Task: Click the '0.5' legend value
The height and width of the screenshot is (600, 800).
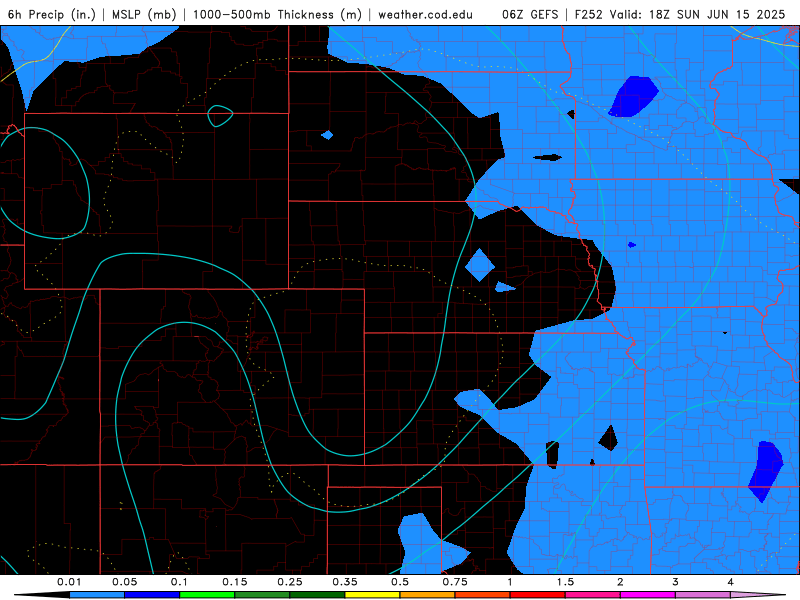Action: [x=400, y=582]
